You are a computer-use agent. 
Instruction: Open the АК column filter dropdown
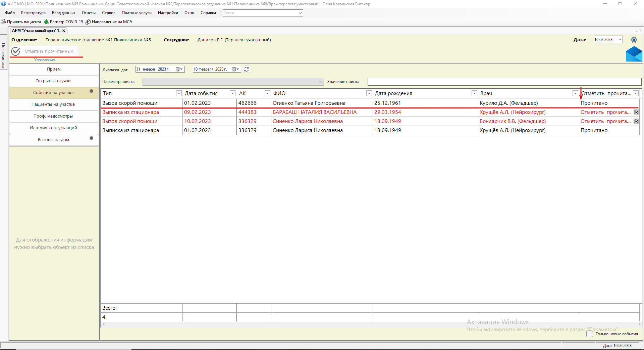point(267,93)
